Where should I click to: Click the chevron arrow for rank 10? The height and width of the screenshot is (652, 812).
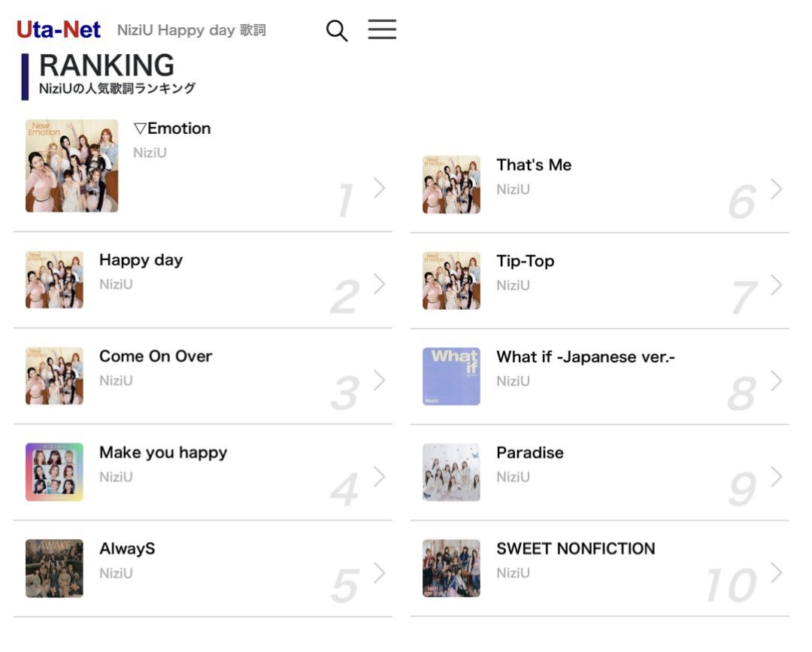777,573
